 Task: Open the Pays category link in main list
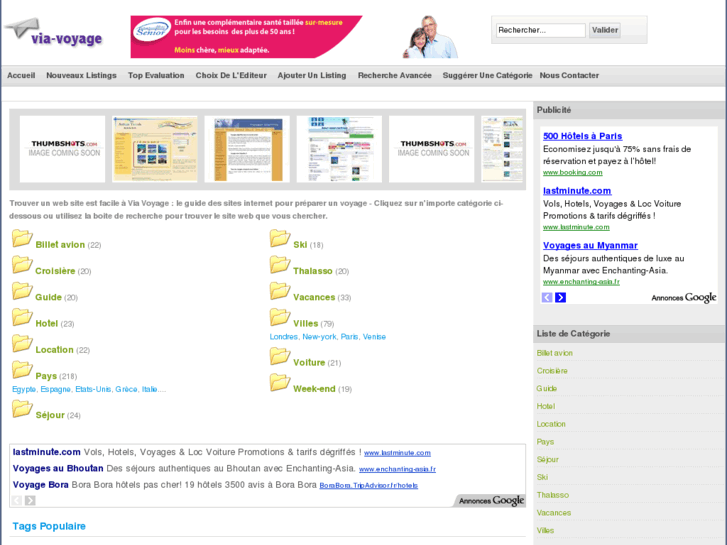46,376
